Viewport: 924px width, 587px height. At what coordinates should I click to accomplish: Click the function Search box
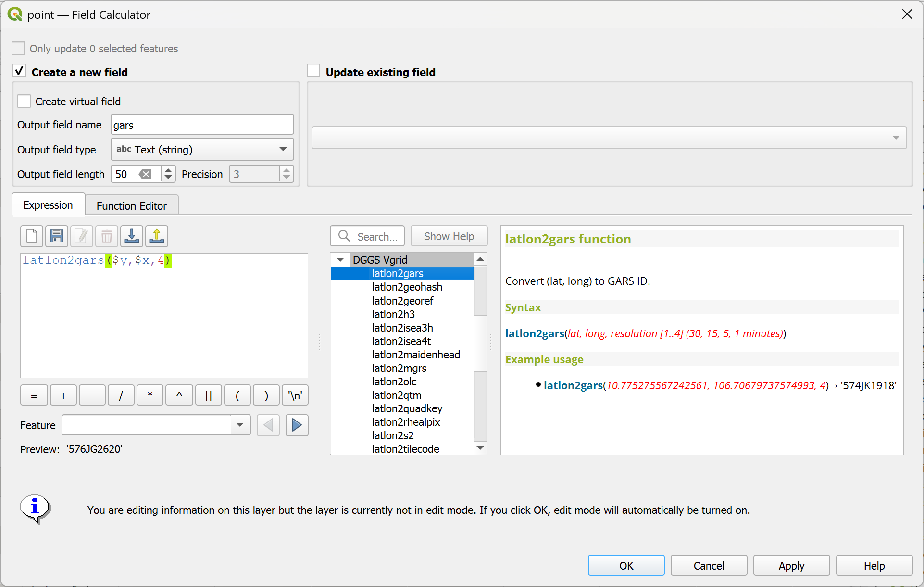pyautogui.click(x=367, y=236)
